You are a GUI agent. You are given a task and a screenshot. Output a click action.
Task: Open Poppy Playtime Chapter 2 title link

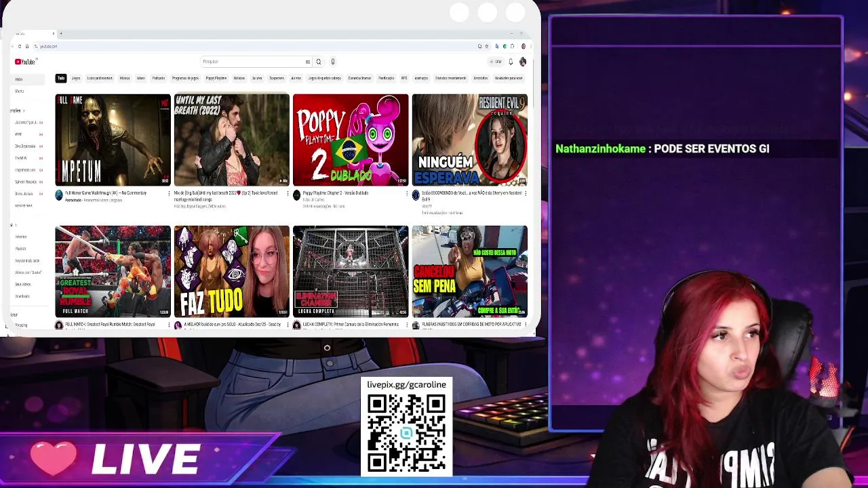336,193
